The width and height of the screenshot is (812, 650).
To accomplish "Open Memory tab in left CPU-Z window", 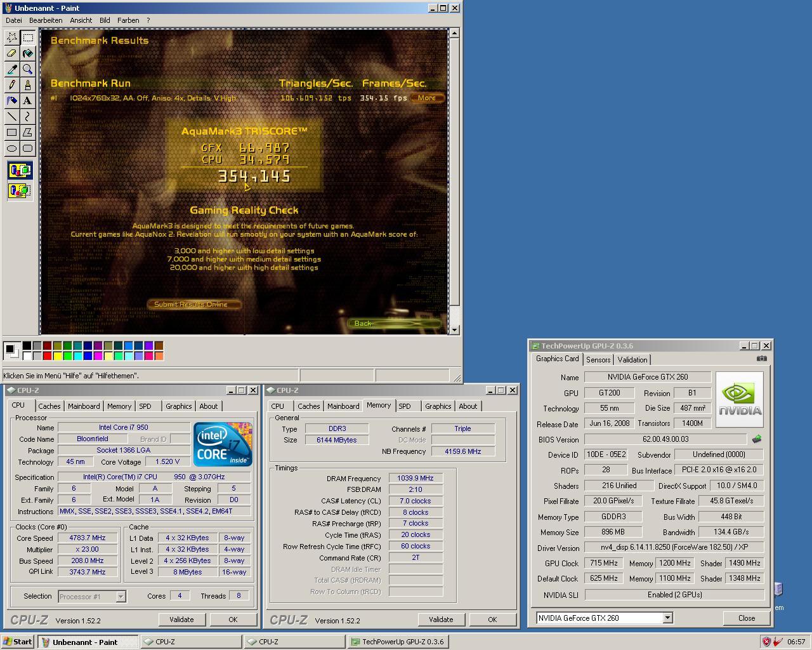I will pyautogui.click(x=119, y=406).
